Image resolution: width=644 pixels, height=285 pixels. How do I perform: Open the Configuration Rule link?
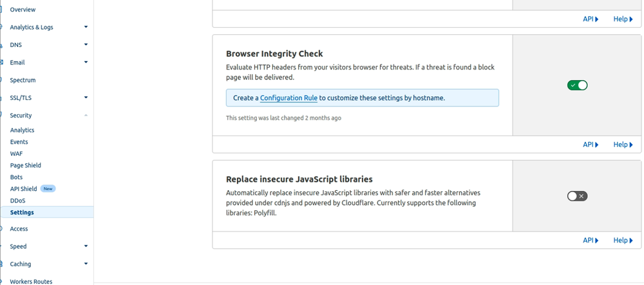point(289,98)
